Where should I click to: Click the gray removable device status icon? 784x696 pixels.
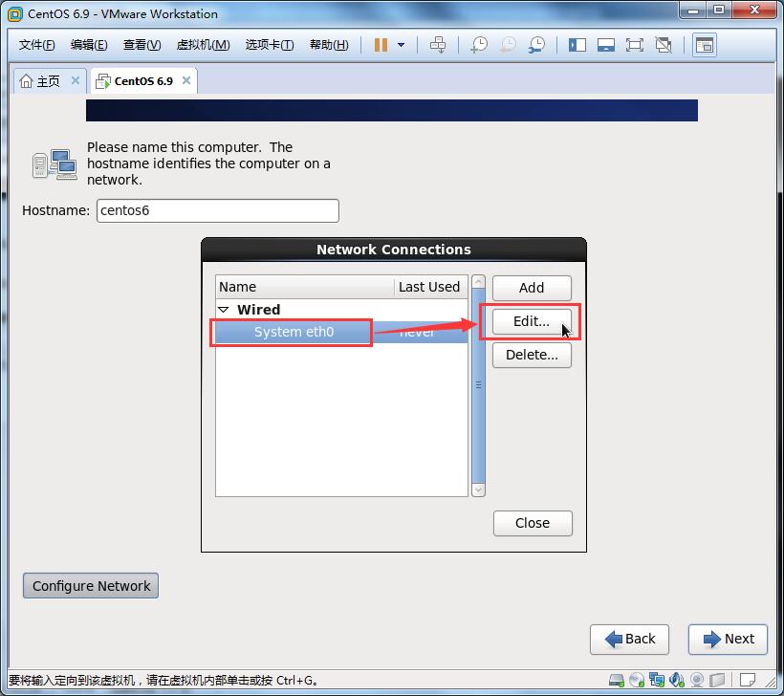[717, 680]
